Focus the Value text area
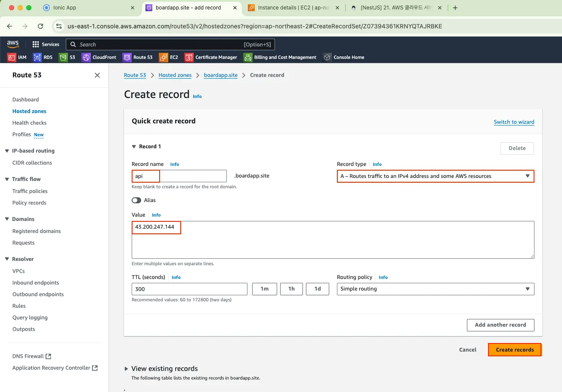Viewport: 562px width, 392px height. pos(333,240)
